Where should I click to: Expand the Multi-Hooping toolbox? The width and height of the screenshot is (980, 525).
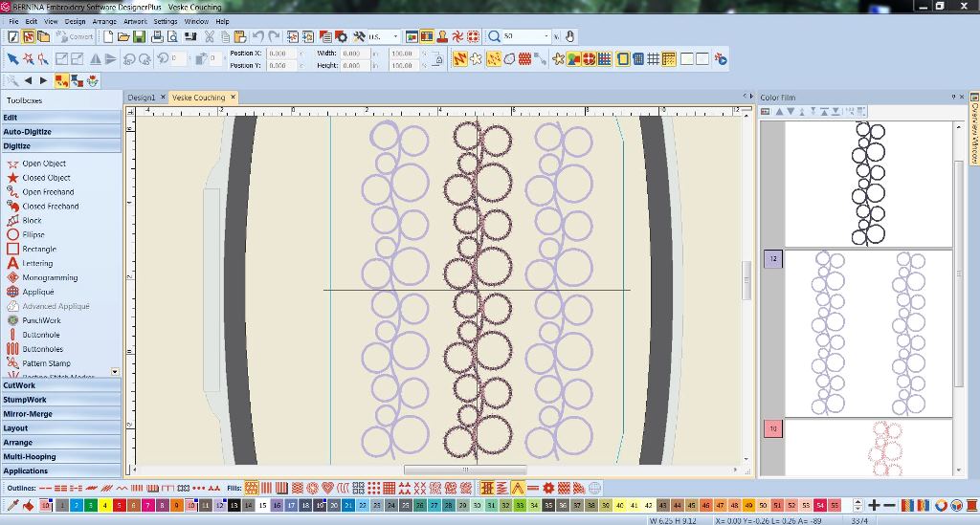(61, 456)
